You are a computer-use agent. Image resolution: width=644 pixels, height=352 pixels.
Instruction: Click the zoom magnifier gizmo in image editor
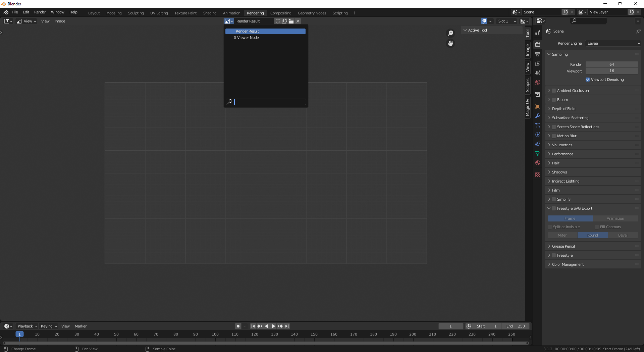tap(450, 33)
